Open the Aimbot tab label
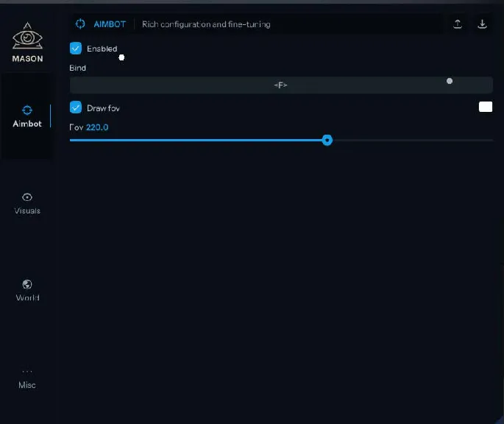The height and width of the screenshot is (424, 504). pos(27,124)
